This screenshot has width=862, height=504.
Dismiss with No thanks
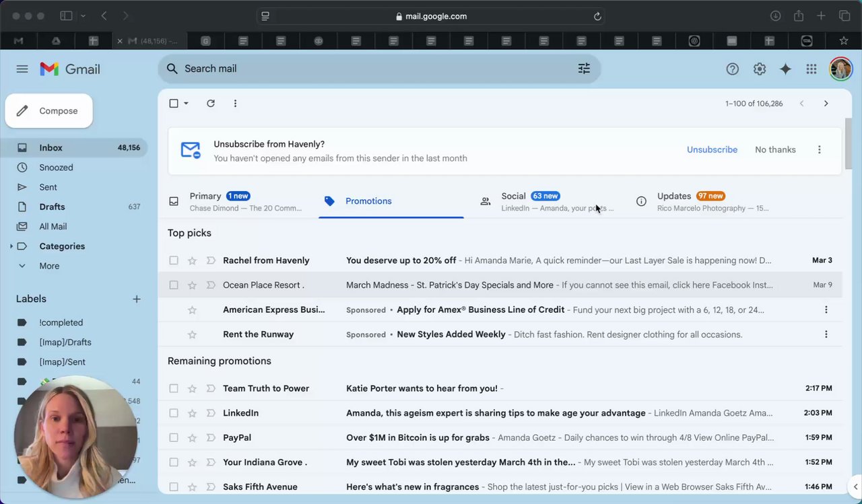coord(775,149)
